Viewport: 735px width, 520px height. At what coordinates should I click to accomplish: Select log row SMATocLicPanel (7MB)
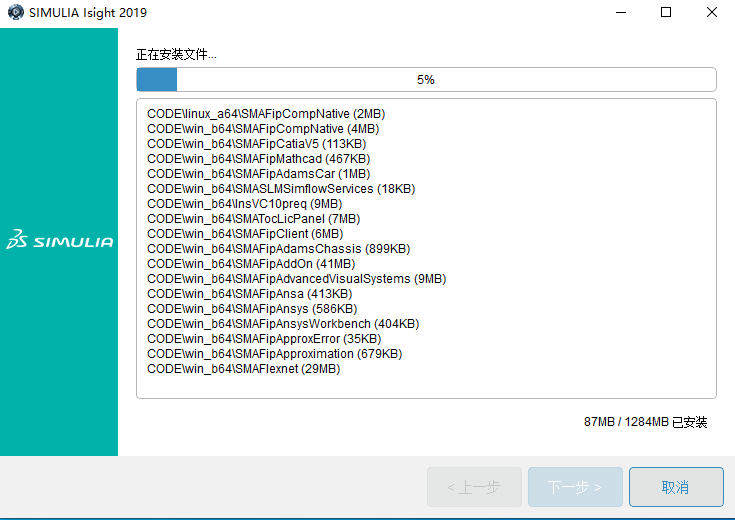click(x=254, y=219)
